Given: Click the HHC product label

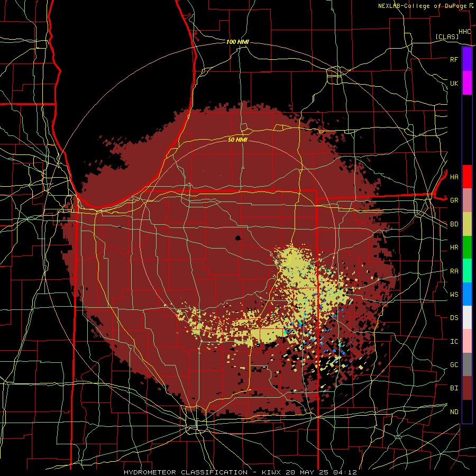Looking at the screenshot, I should click(x=464, y=32).
